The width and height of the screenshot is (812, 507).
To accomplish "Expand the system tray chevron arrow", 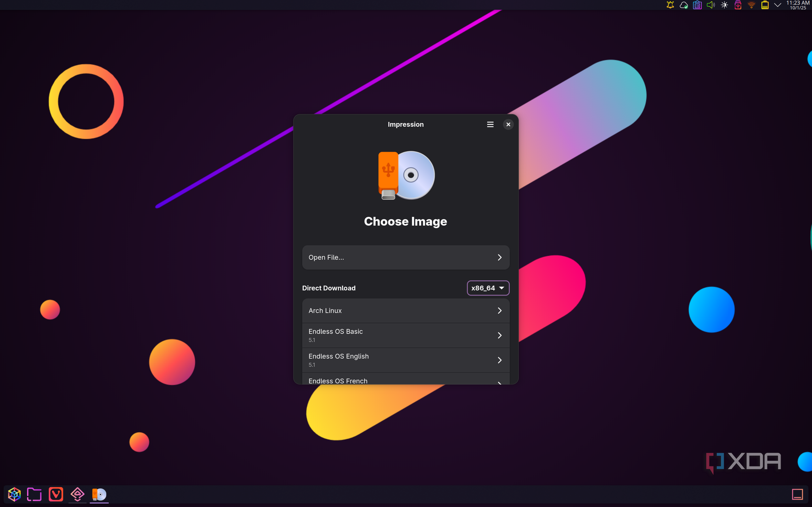I will click(x=778, y=5).
